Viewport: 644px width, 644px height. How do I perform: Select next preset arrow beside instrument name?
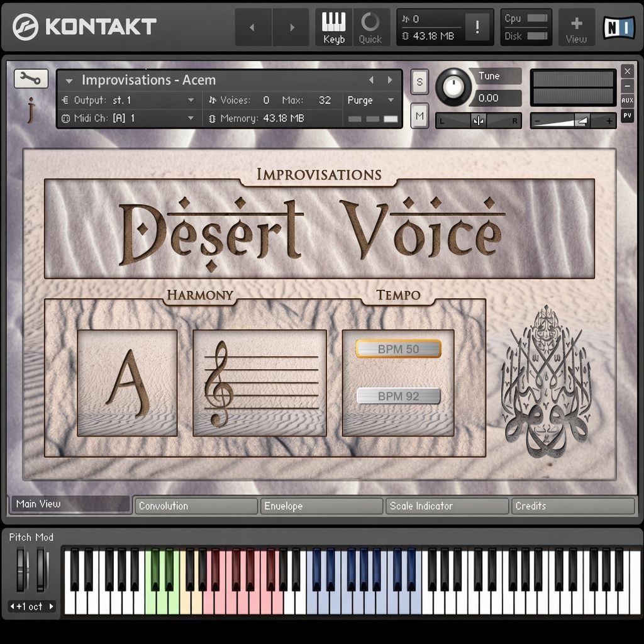[x=390, y=80]
